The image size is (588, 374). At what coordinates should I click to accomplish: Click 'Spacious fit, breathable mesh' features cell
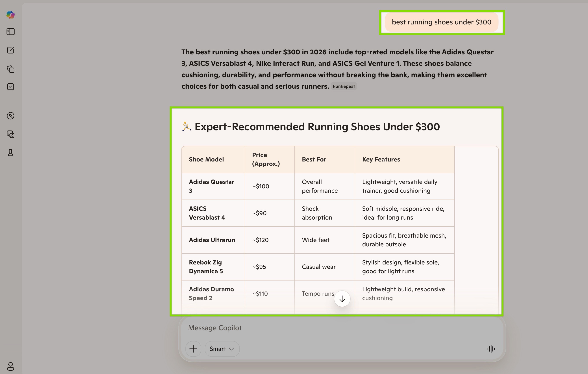click(x=405, y=240)
